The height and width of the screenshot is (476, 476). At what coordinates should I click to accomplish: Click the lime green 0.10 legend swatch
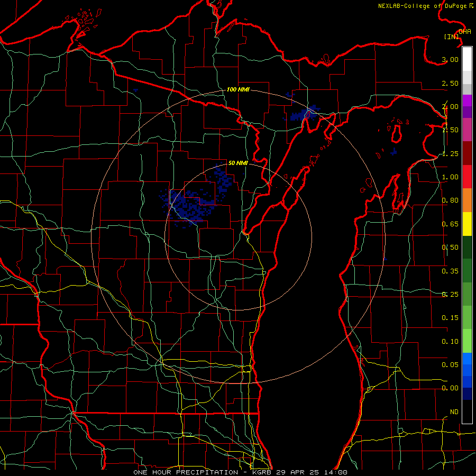click(467, 341)
